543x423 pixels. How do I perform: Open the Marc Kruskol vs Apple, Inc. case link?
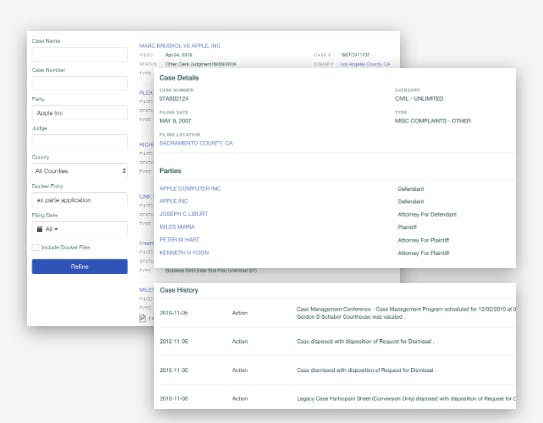pyautogui.click(x=180, y=46)
